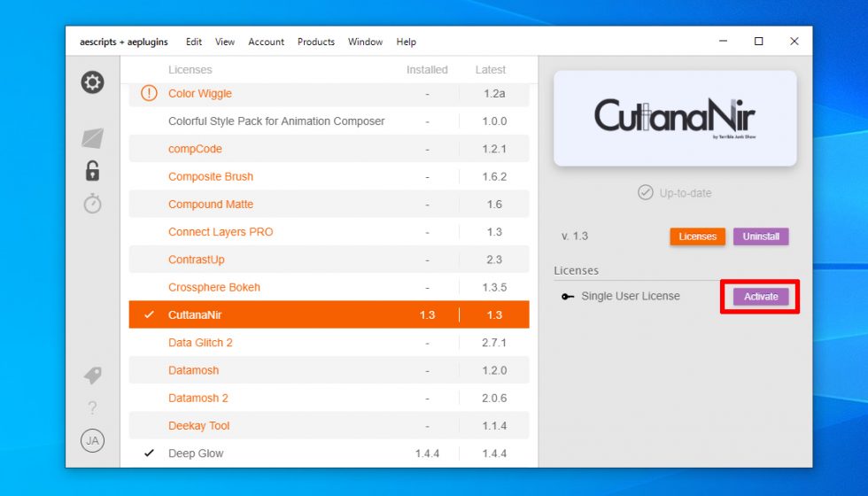Open the question mark help icon
868x496 pixels.
[x=92, y=408]
